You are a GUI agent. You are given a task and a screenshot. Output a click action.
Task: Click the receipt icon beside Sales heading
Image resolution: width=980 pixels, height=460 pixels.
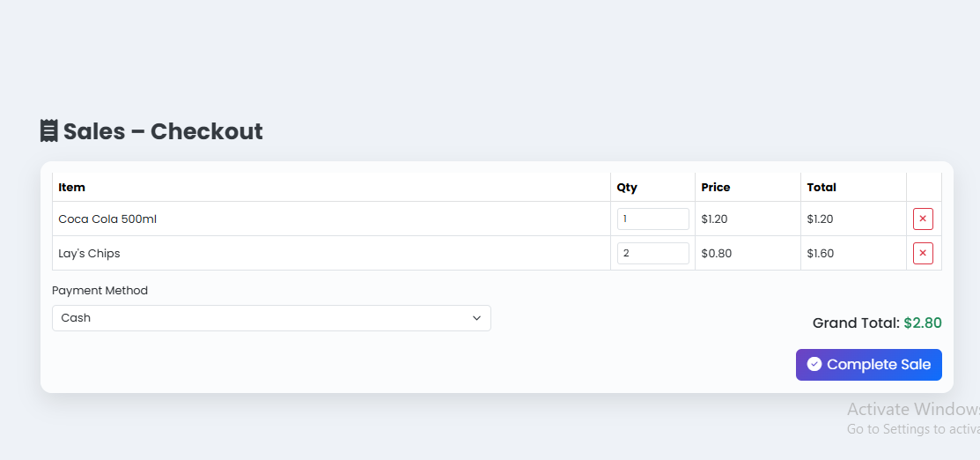tap(49, 131)
